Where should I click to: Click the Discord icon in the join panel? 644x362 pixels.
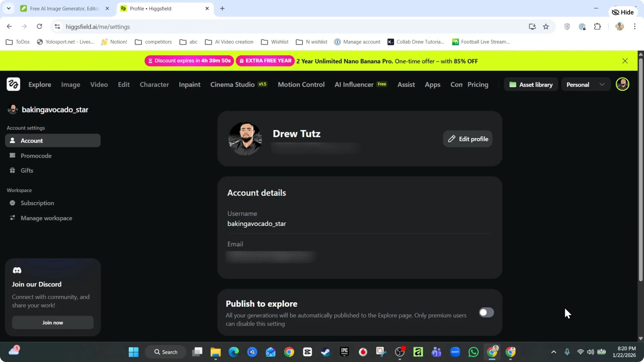[x=17, y=270]
